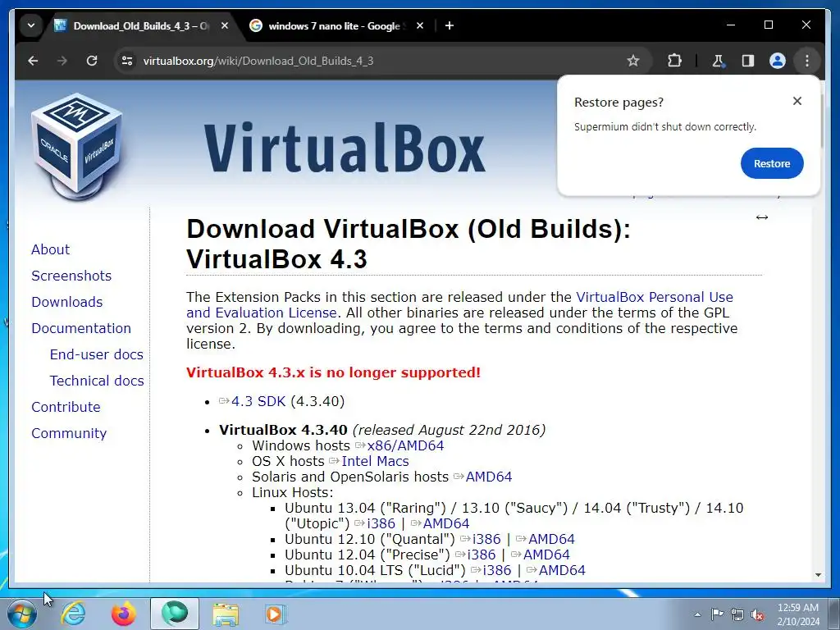Image resolution: width=840 pixels, height=630 pixels.
Task: Open the Contribute sidebar link
Action: (x=66, y=407)
